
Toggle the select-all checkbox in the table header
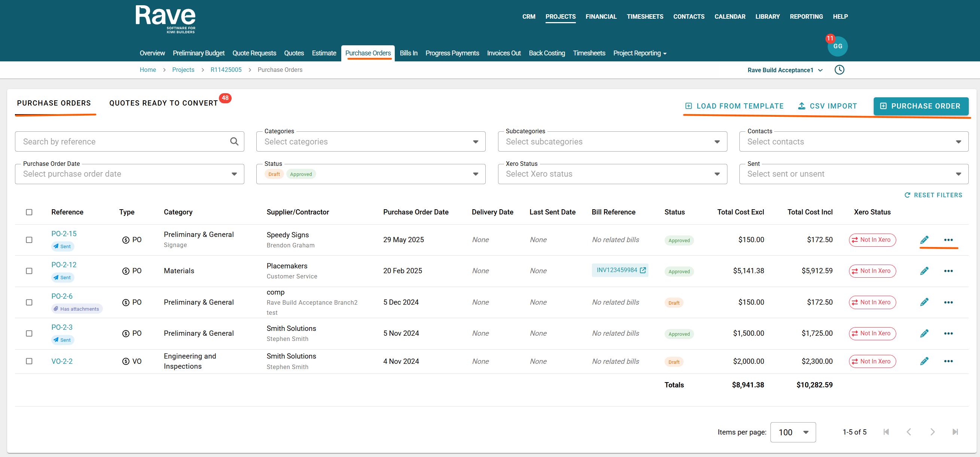pyautogui.click(x=29, y=212)
